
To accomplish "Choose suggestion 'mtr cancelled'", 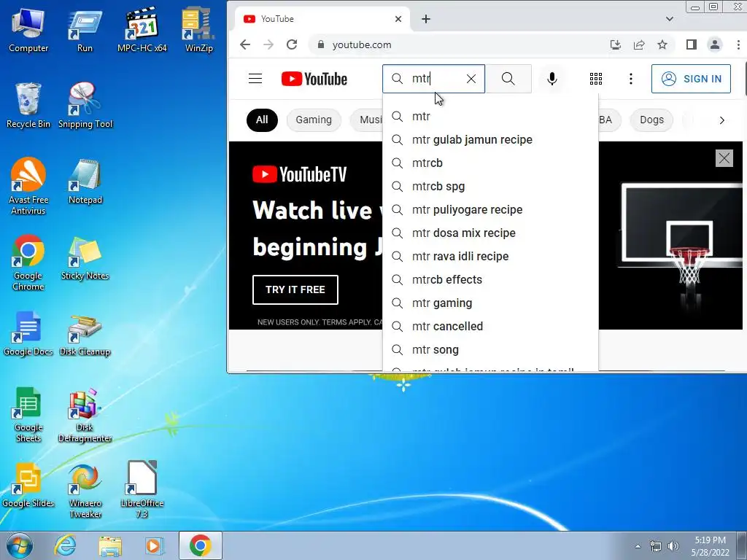I will coord(490,327).
